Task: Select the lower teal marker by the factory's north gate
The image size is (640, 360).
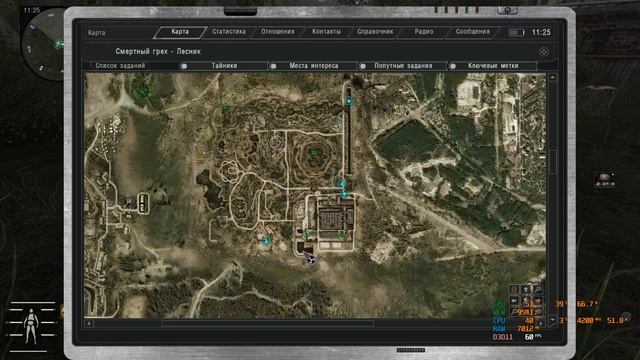Action: pyautogui.click(x=345, y=194)
